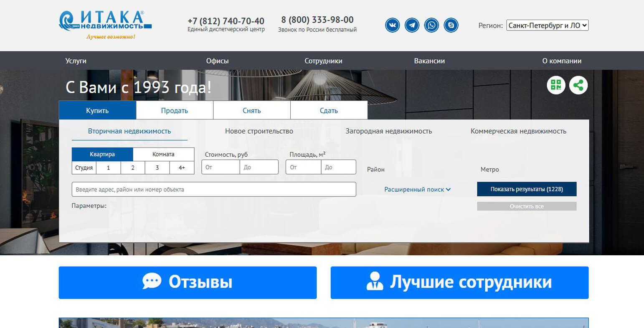The width and height of the screenshot is (644, 328).
Task: Call the number +7 (812) 740-70-40
Action: pyautogui.click(x=226, y=21)
